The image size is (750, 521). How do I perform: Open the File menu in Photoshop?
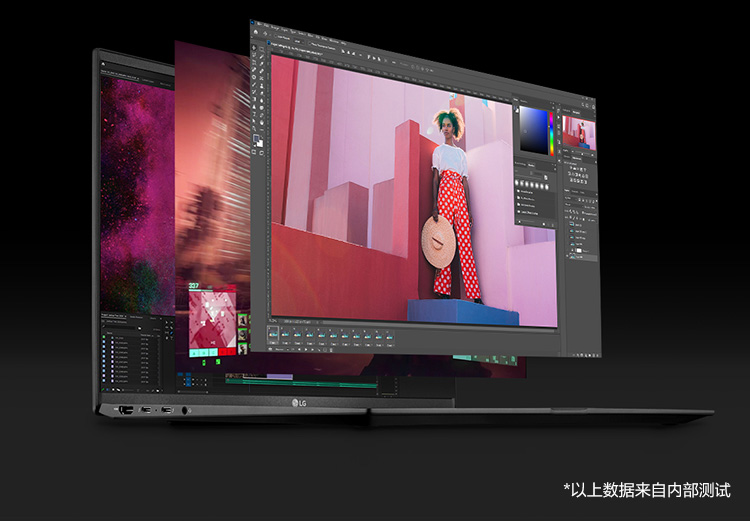(x=259, y=23)
